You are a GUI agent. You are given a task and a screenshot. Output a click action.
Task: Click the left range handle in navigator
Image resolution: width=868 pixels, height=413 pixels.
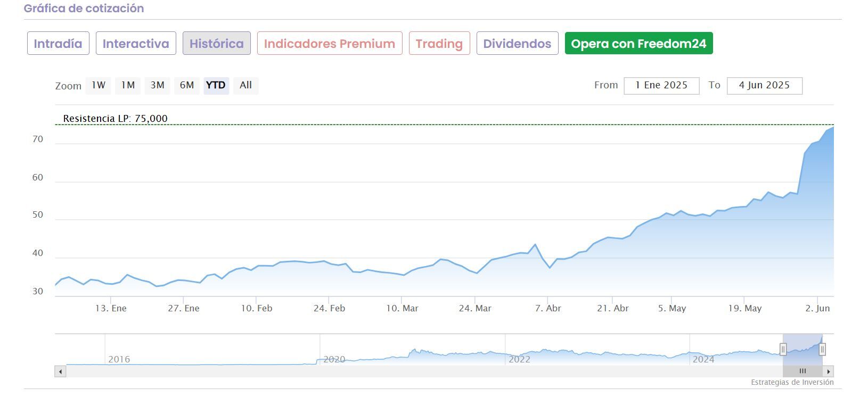pyautogui.click(x=783, y=349)
